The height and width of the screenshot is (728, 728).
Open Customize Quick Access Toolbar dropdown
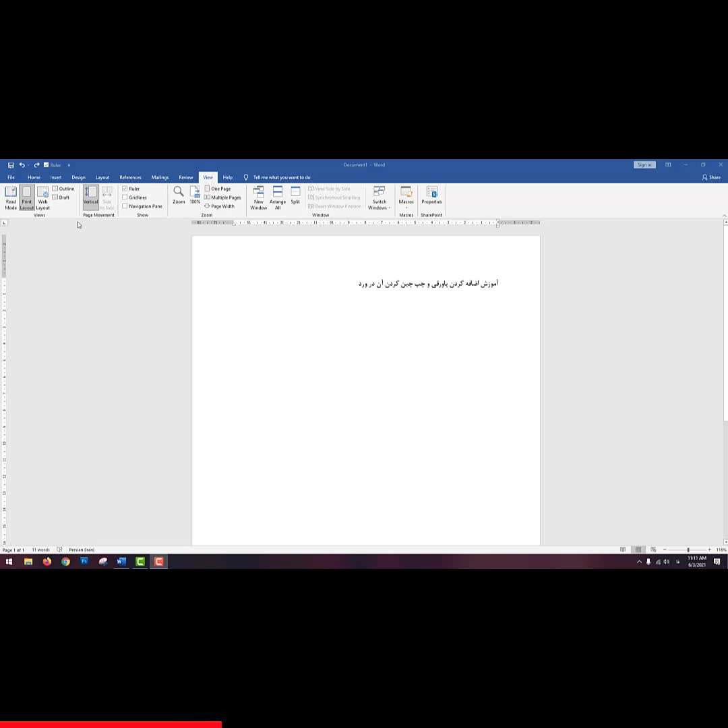pyautogui.click(x=69, y=165)
